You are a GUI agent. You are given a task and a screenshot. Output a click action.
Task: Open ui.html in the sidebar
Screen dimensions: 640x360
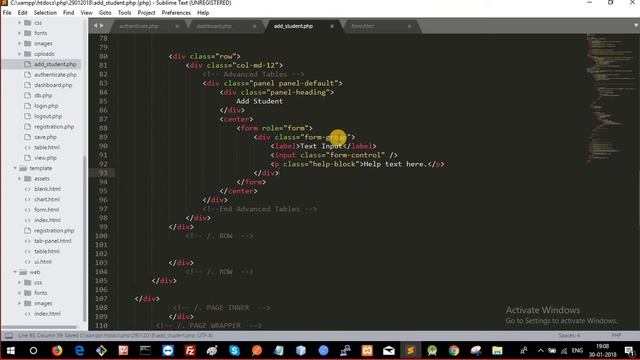[x=43, y=262]
